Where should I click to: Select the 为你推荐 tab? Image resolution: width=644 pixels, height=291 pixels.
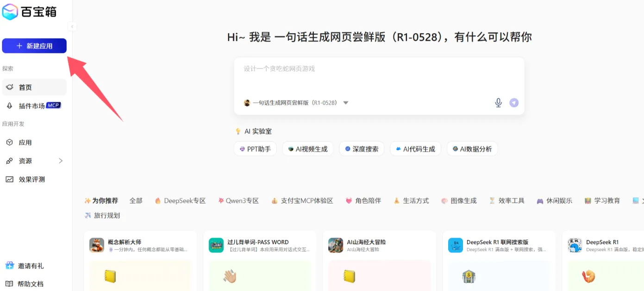click(x=101, y=201)
